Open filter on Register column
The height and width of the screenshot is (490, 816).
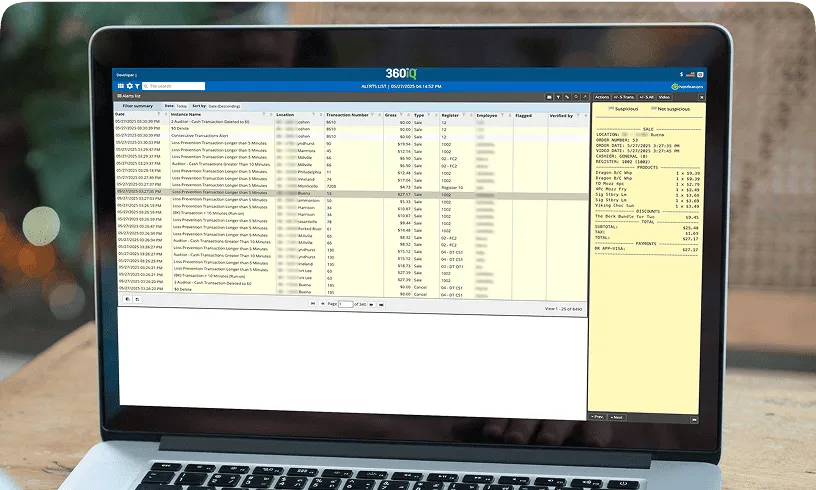click(463, 115)
